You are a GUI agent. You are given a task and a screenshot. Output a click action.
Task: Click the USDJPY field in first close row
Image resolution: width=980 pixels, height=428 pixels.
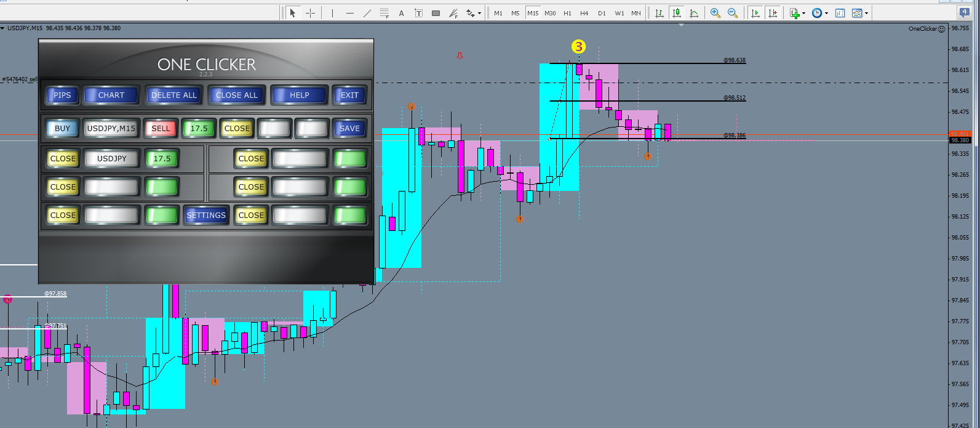[x=112, y=158]
